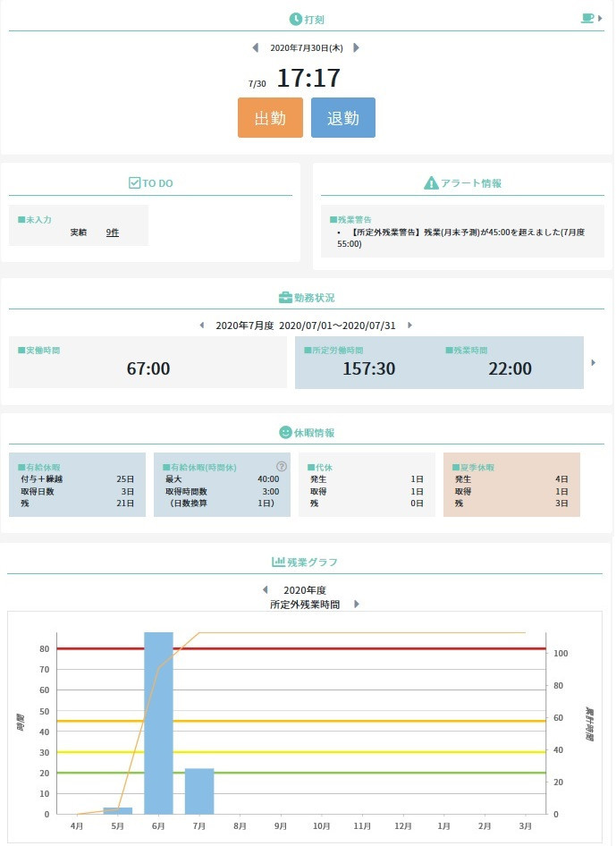This screenshot has width=616, height=846.
Task: Switch graph type after 所定外残業時間
Action: [357, 604]
